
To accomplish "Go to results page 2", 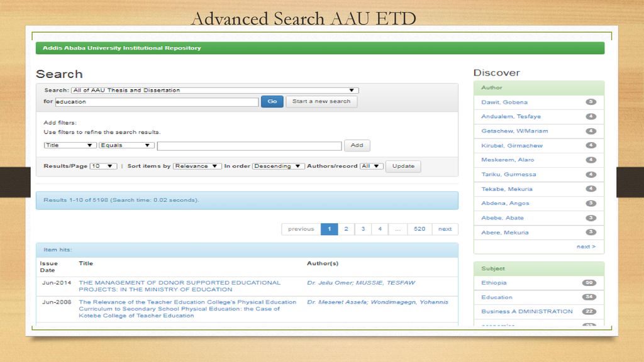I will [x=347, y=229].
